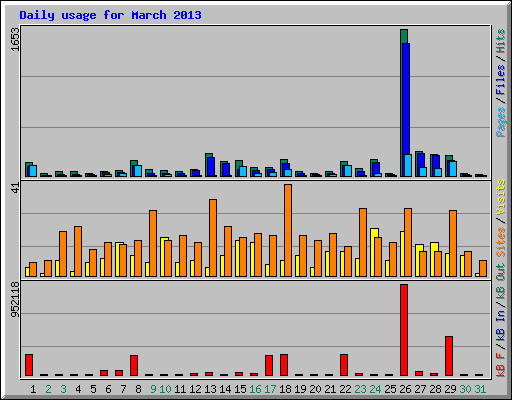Click the Sites legend label
This screenshot has width=512, height=400.
(500, 242)
